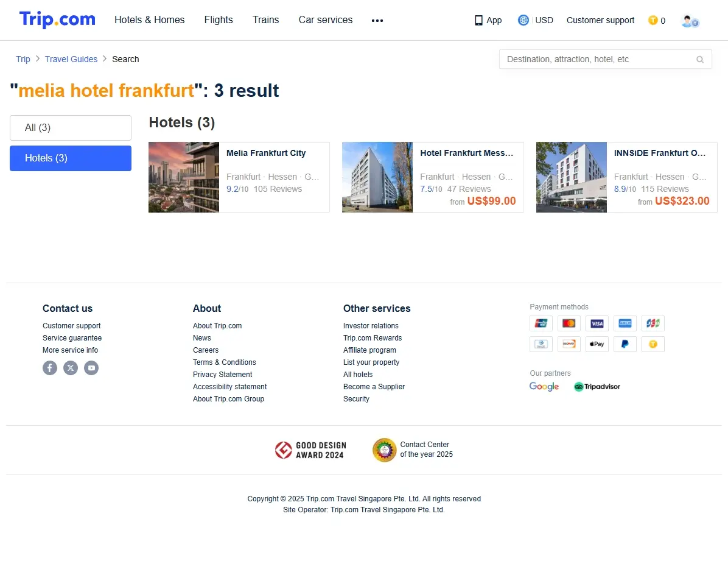The width and height of the screenshot is (728, 561).
Task: Open Trip.com X social icon
Action: pyautogui.click(x=71, y=368)
